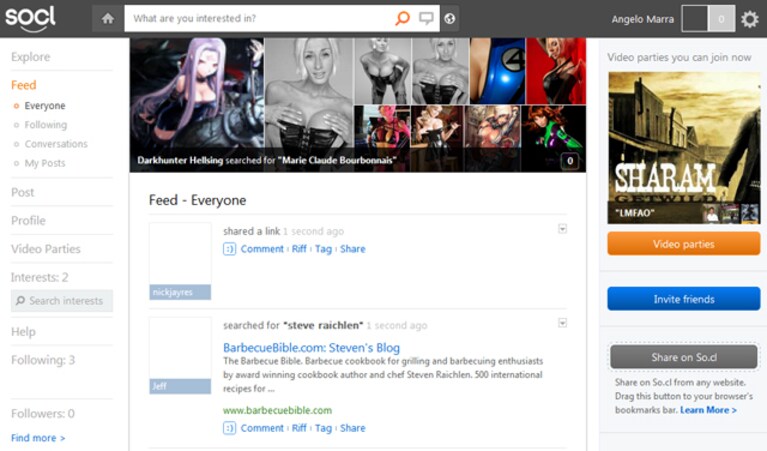
Task: Click Comment on nickjayres shared link post
Action: pos(262,249)
